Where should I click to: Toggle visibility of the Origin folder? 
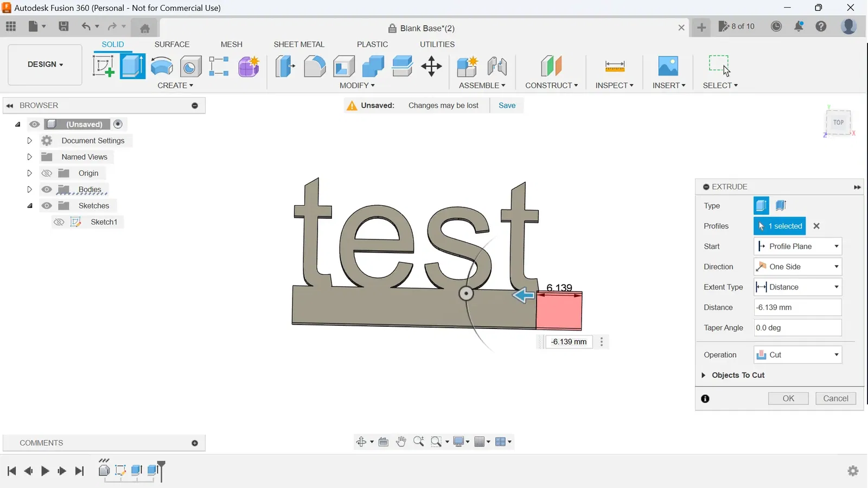pos(47,173)
